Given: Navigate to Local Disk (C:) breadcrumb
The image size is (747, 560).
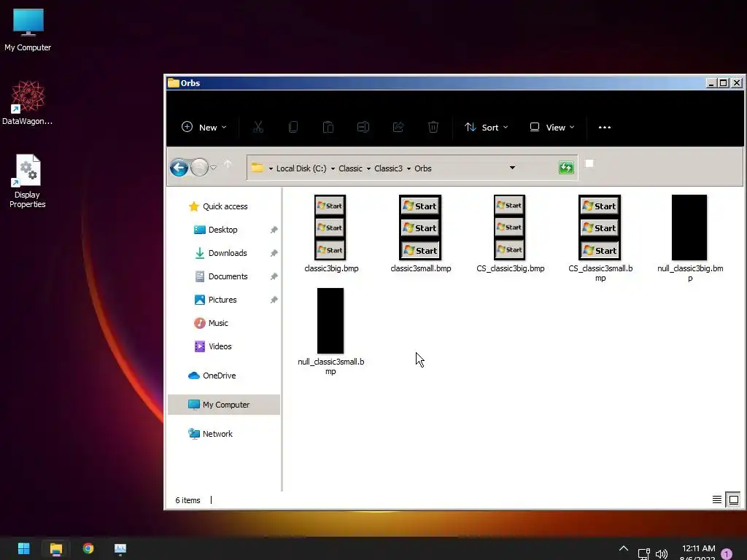Looking at the screenshot, I should coord(301,168).
